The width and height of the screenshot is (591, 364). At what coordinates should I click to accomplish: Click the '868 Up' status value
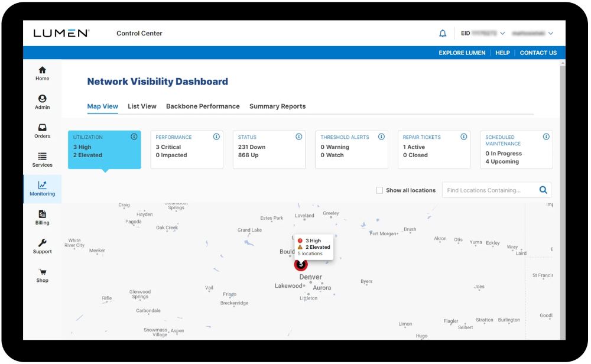[x=248, y=155]
